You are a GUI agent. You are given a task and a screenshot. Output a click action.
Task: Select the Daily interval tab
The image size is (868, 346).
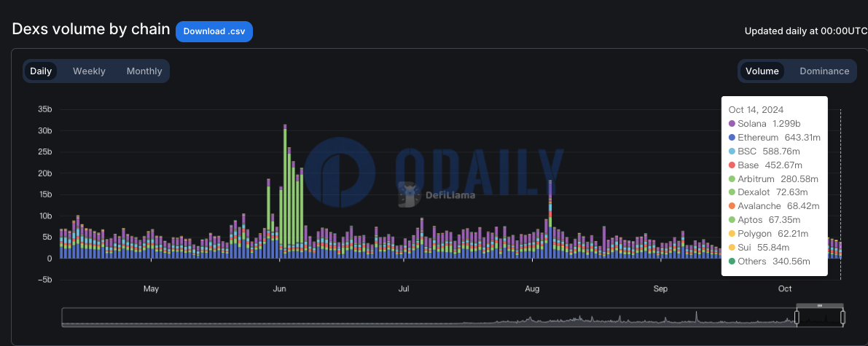point(41,71)
